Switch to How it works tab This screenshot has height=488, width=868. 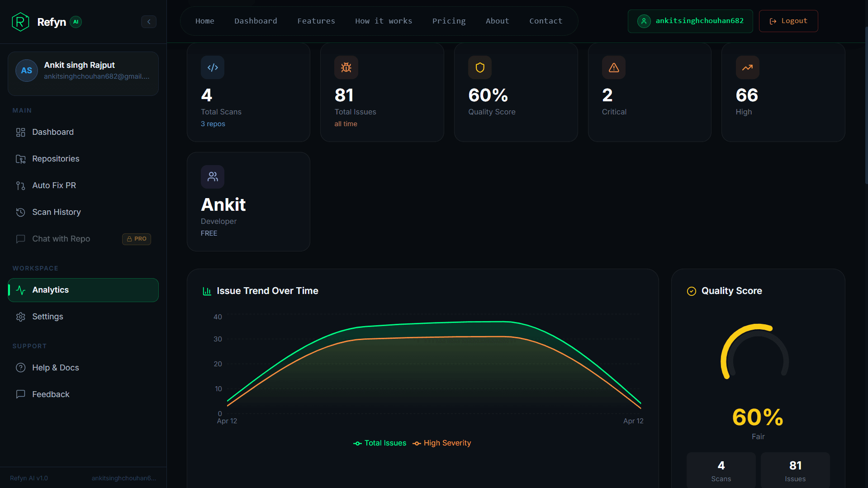(384, 21)
